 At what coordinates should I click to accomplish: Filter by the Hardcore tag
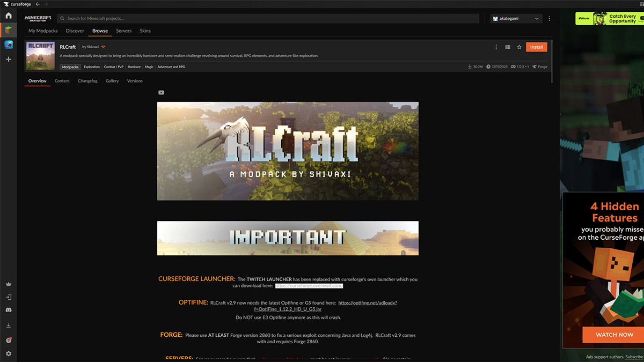(134, 67)
